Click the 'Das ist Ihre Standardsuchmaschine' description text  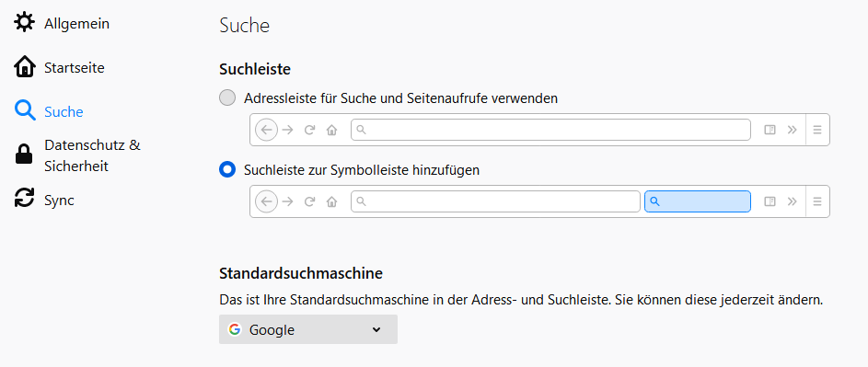tap(521, 301)
